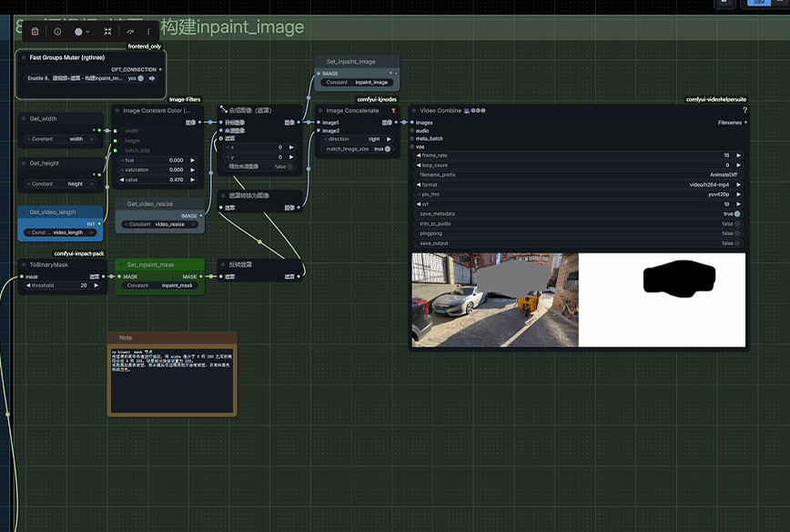Open the three-dot more options menu

[148, 31]
